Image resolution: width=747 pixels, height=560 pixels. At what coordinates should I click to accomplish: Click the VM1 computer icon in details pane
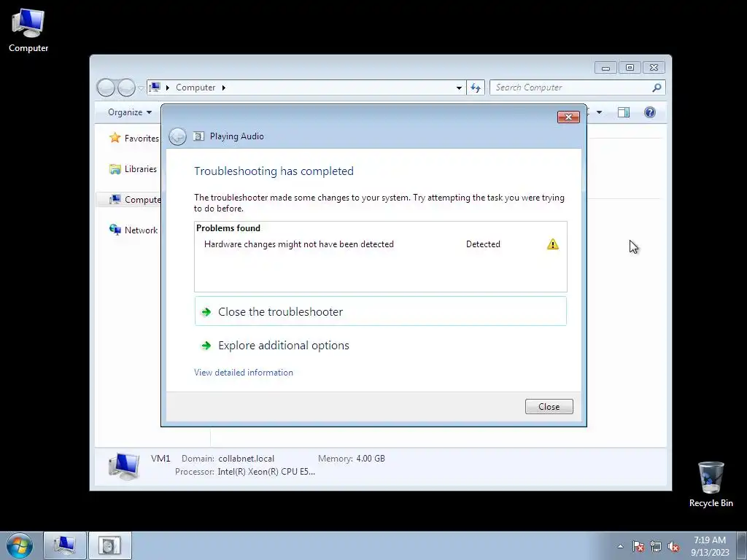[124, 465]
